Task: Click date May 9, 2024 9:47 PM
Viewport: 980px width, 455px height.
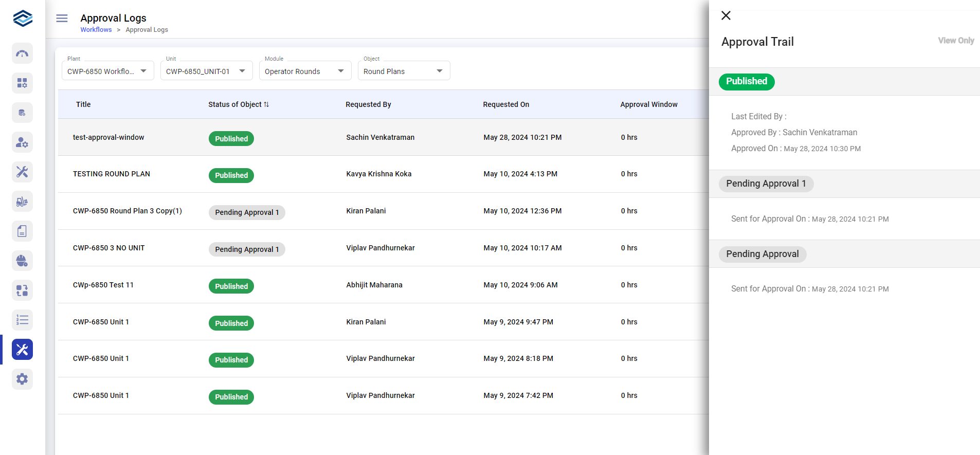Action: pyautogui.click(x=518, y=322)
